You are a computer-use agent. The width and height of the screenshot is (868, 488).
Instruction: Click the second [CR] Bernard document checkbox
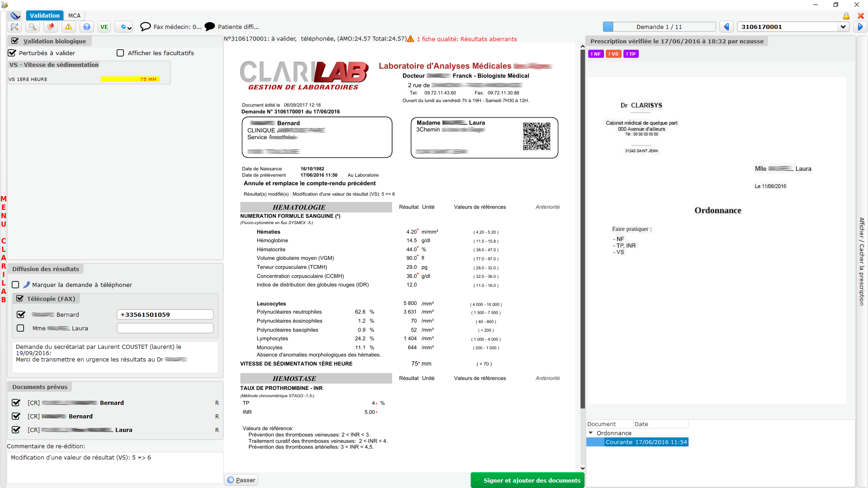(16, 416)
